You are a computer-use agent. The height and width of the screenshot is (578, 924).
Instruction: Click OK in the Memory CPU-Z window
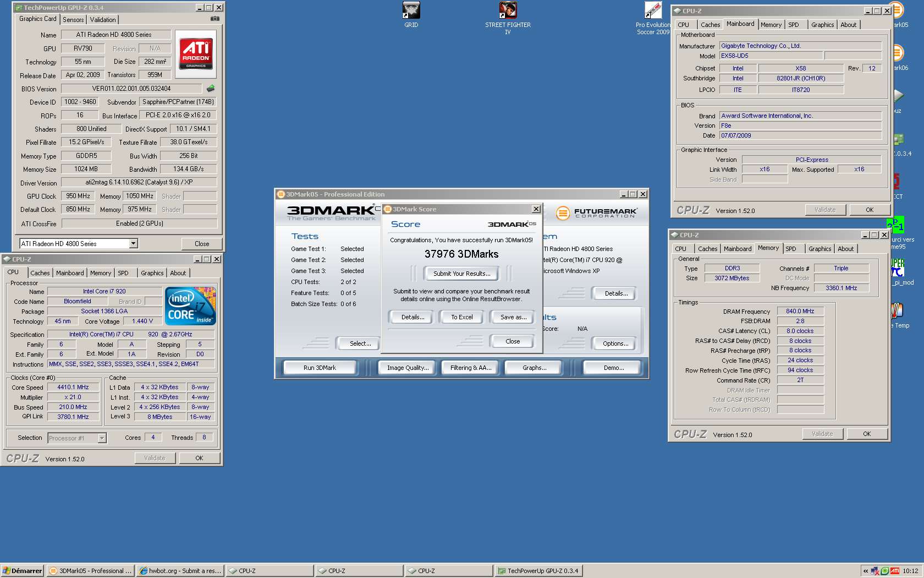point(866,434)
